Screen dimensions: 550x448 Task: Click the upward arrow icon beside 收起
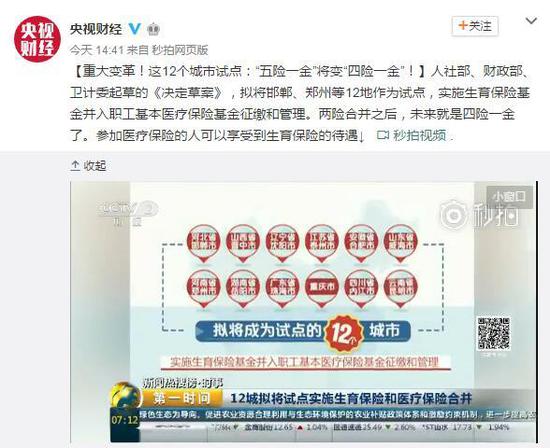pos(75,165)
